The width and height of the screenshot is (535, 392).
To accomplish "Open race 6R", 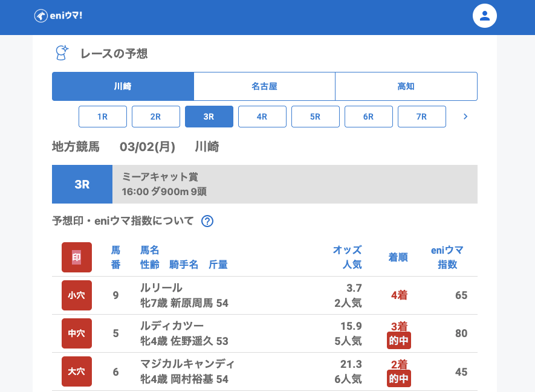I will click(x=369, y=117).
